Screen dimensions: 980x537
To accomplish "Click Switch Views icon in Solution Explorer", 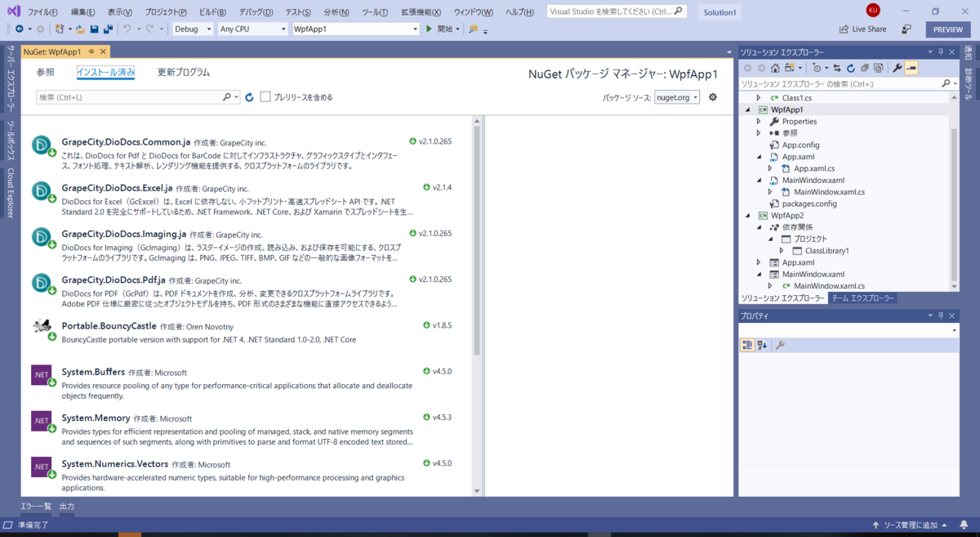I will pyautogui.click(x=790, y=68).
